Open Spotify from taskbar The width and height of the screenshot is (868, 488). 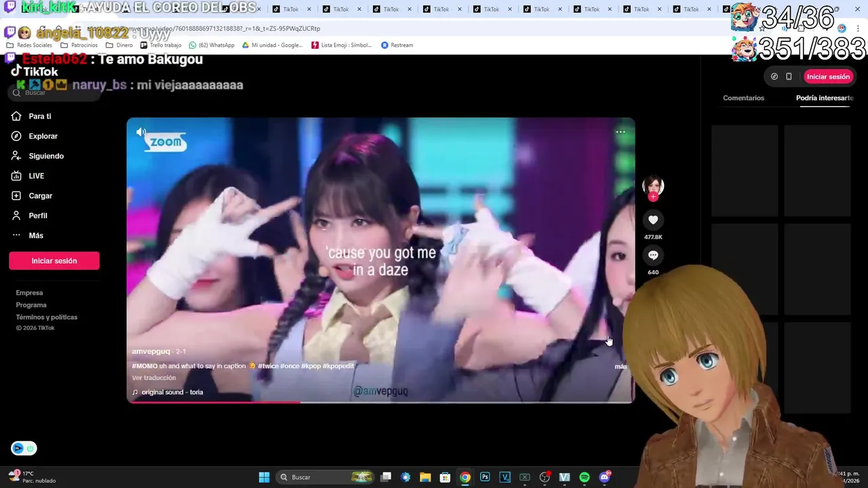tap(585, 477)
